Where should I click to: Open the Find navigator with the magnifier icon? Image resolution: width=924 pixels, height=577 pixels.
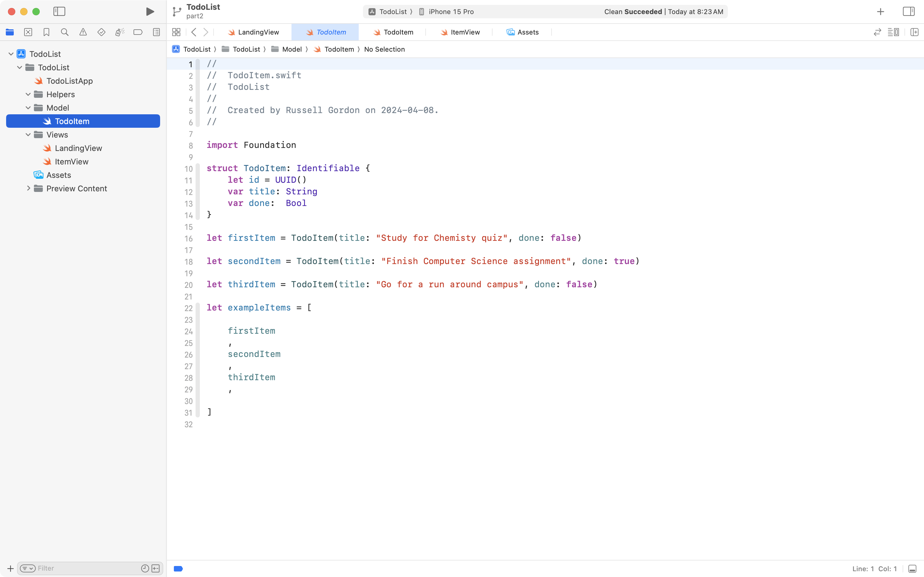click(x=65, y=32)
